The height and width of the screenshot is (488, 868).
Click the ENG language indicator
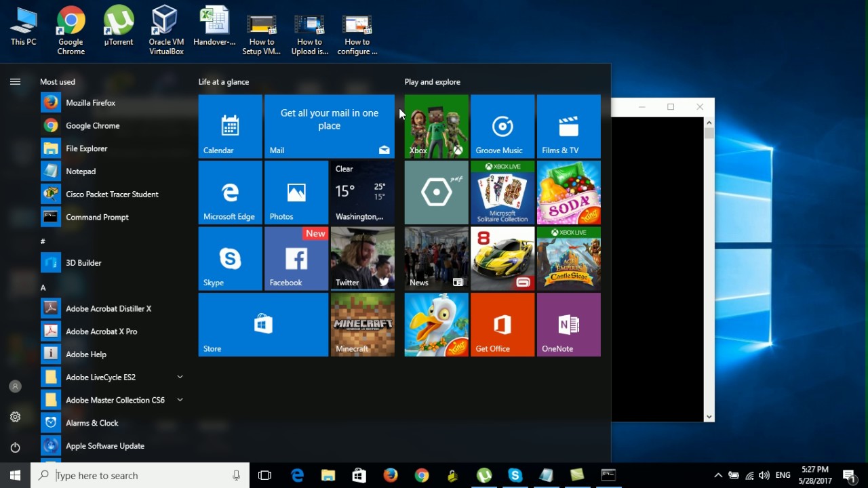click(x=783, y=476)
